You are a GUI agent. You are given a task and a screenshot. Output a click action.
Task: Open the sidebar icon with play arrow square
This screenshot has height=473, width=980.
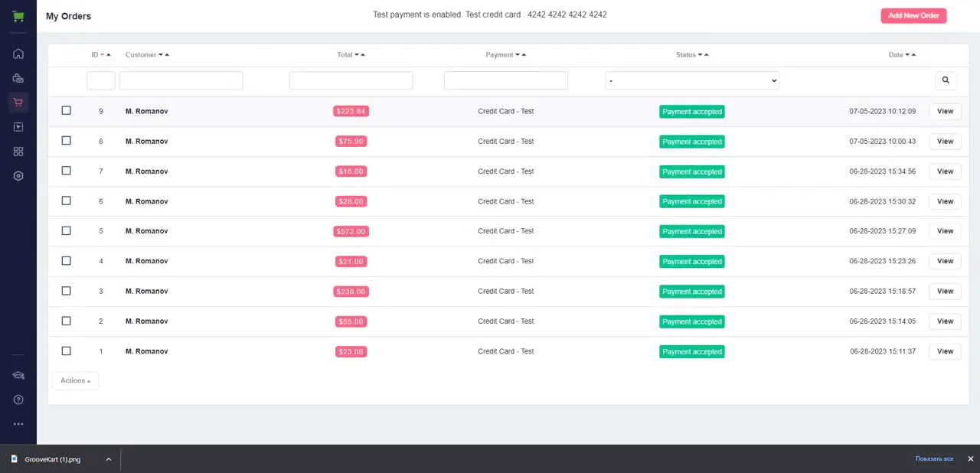click(18, 127)
